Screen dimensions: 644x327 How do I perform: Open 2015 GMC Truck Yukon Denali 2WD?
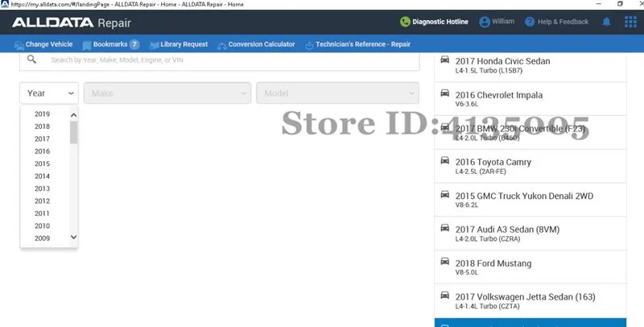click(530, 200)
